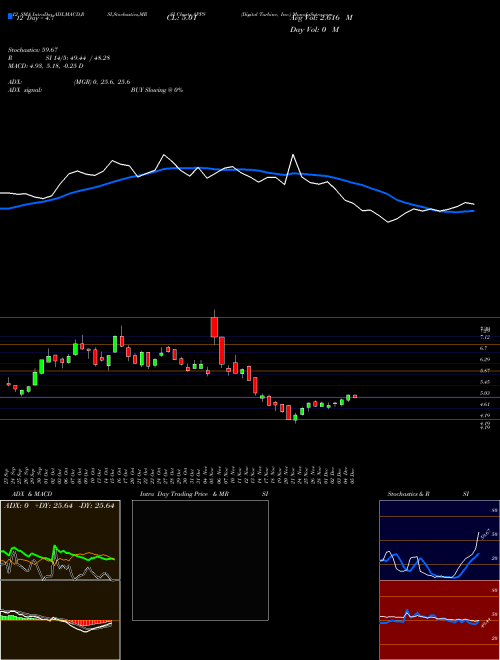Screen dimensions: 500x660
Task: Click the tallest red candlestick at the price peak
Action: [x=214, y=327]
